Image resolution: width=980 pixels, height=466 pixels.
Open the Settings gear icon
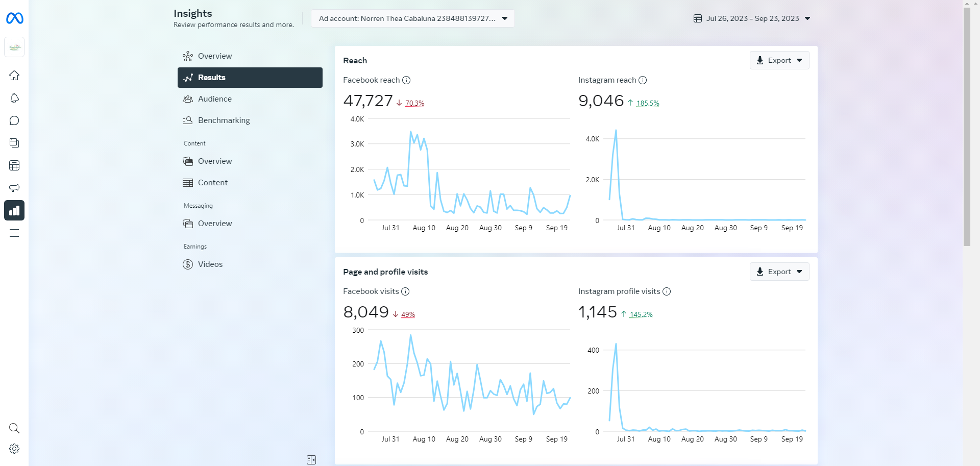tap(14, 449)
